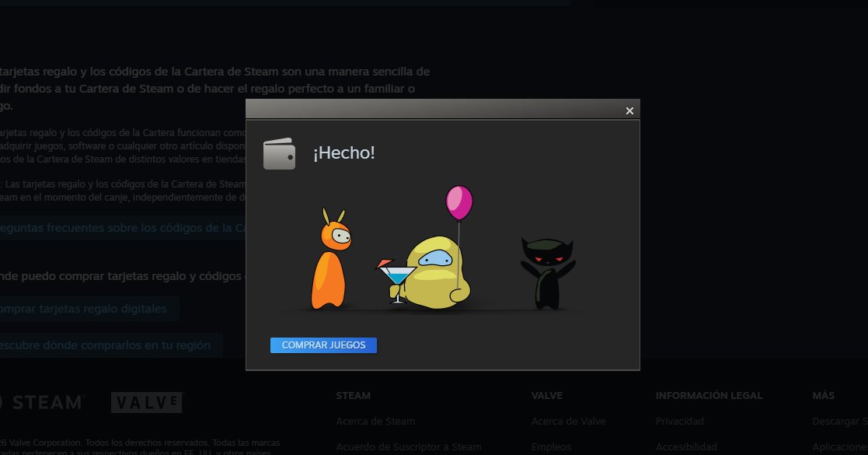Close the ¡Hecho! dialog with X
The height and width of the screenshot is (455, 868).
click(x=629, y=111)
